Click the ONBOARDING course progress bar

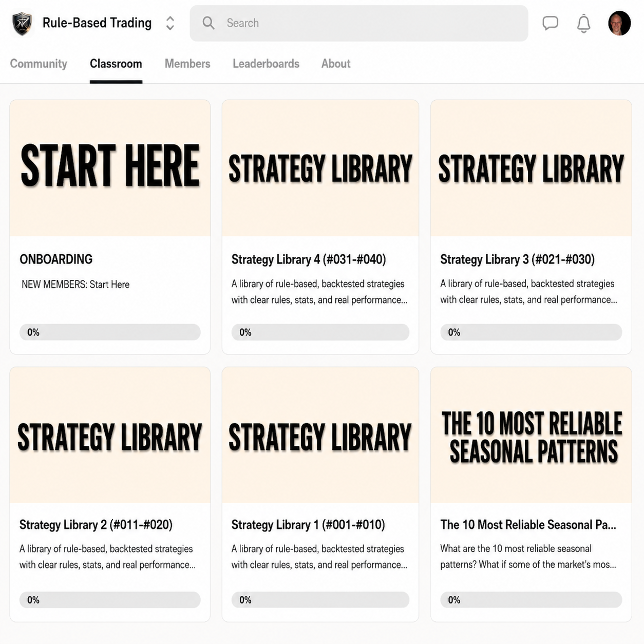click(110, 332)
